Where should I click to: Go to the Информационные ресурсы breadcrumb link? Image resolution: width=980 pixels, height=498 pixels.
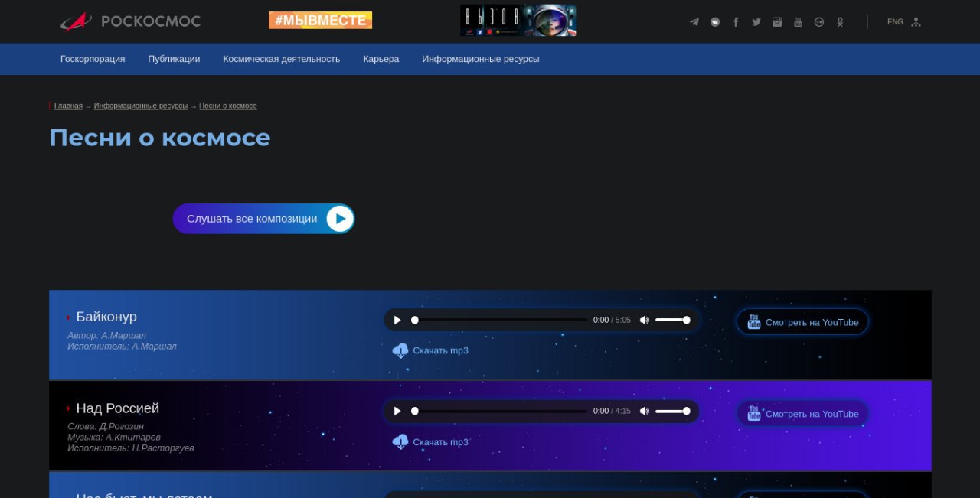point(141,106)
